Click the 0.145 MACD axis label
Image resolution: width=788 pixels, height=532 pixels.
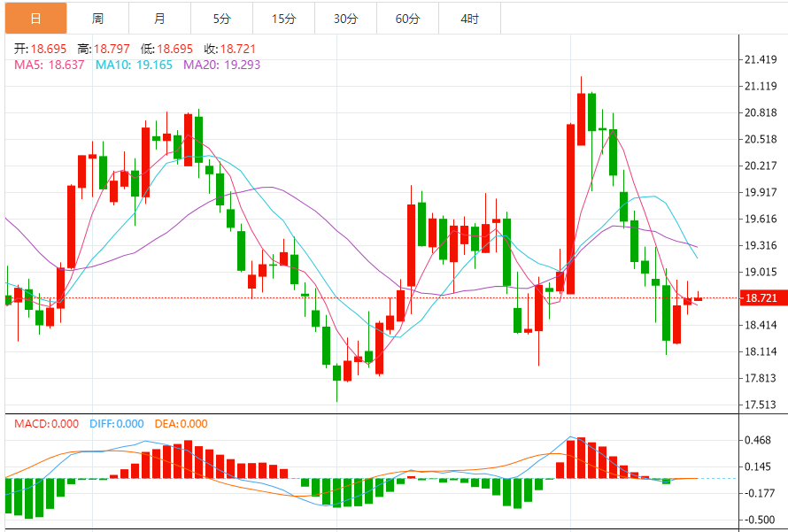tap(757, 466)
